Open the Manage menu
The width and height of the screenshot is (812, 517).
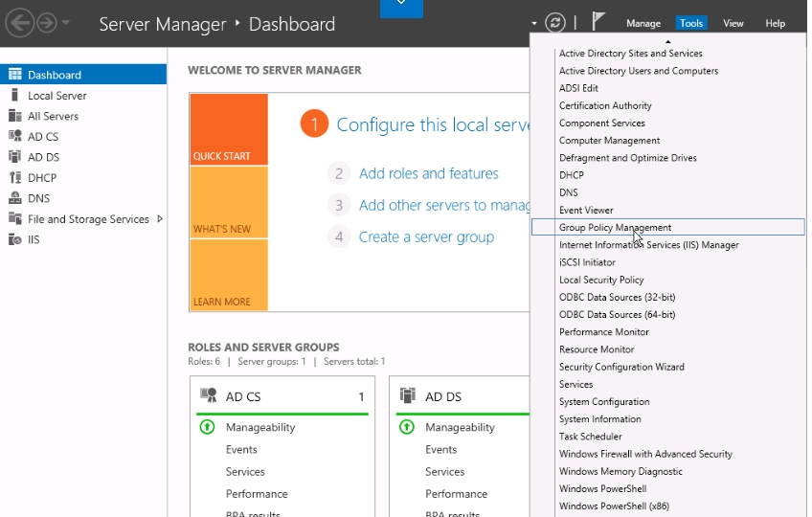point(643,23)
